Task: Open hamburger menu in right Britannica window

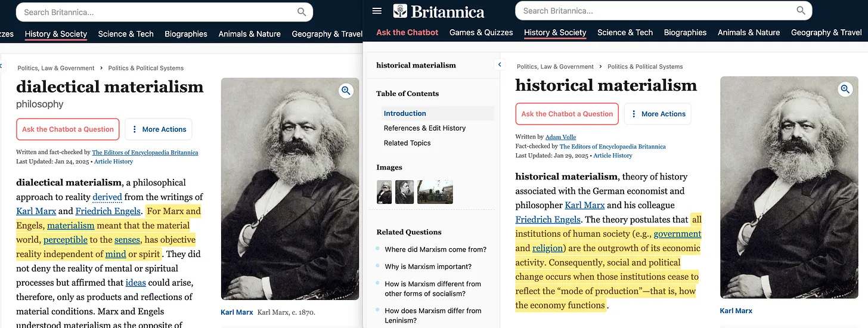Action: coord(377,11)
